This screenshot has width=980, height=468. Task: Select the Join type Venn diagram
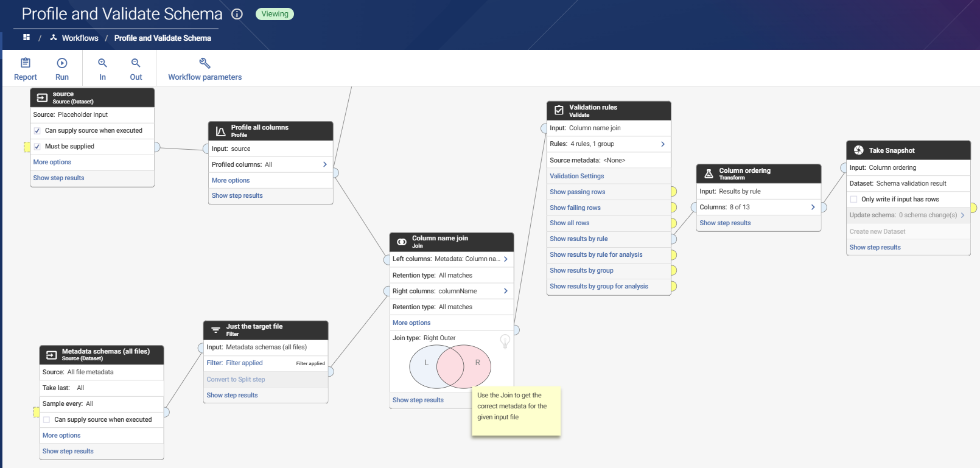pyautogui.click(x=450, y=366)
